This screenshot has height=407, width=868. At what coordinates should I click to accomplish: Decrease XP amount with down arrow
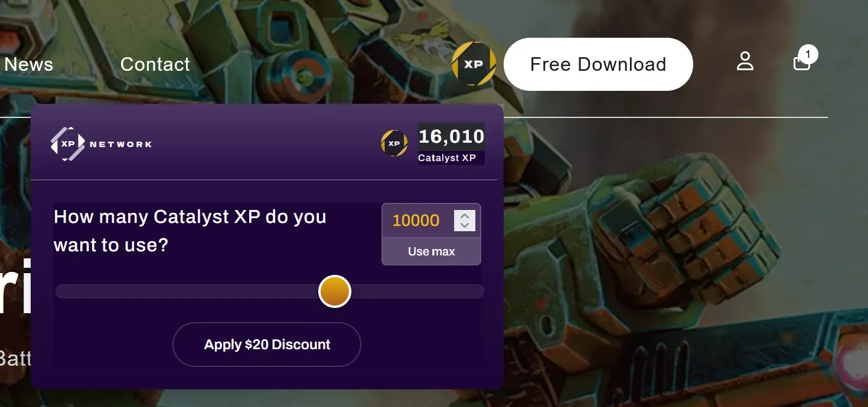465,225
